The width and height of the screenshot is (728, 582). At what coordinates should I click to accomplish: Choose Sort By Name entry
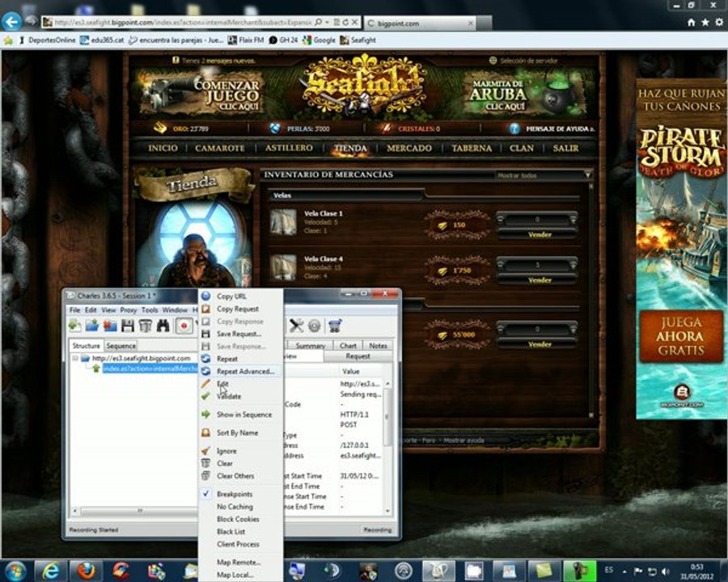click(x=237, y=432)
